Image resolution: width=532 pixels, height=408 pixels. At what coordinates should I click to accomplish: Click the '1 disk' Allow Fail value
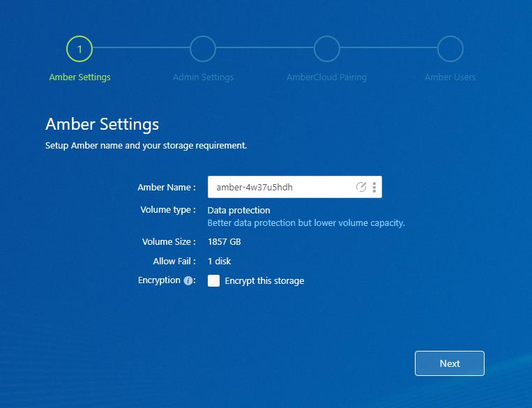click(x=219, y=262)
